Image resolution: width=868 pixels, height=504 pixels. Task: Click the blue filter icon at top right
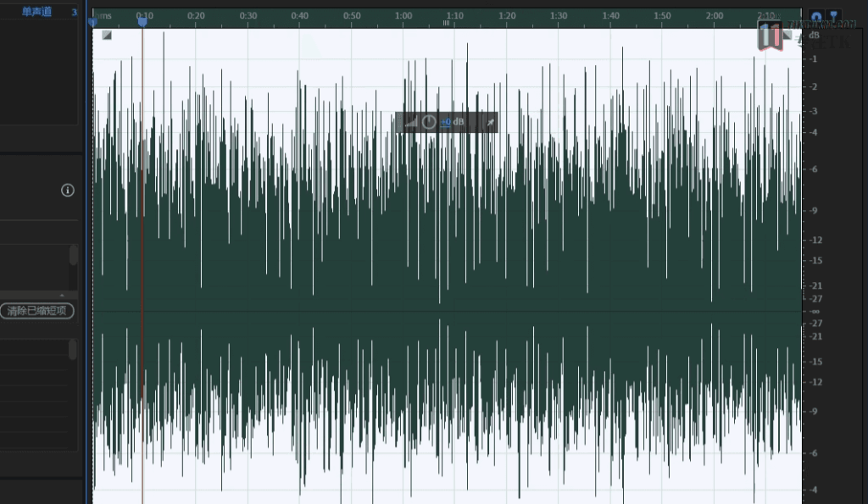833,16
